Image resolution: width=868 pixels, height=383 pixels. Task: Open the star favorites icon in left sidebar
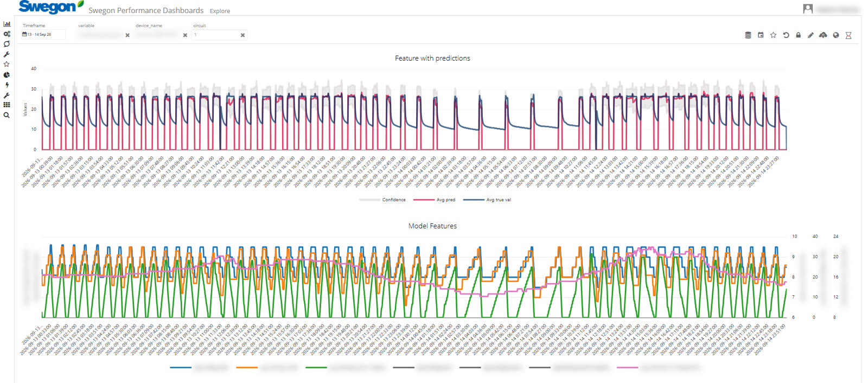pyautogui.click(x=7, y=64)
